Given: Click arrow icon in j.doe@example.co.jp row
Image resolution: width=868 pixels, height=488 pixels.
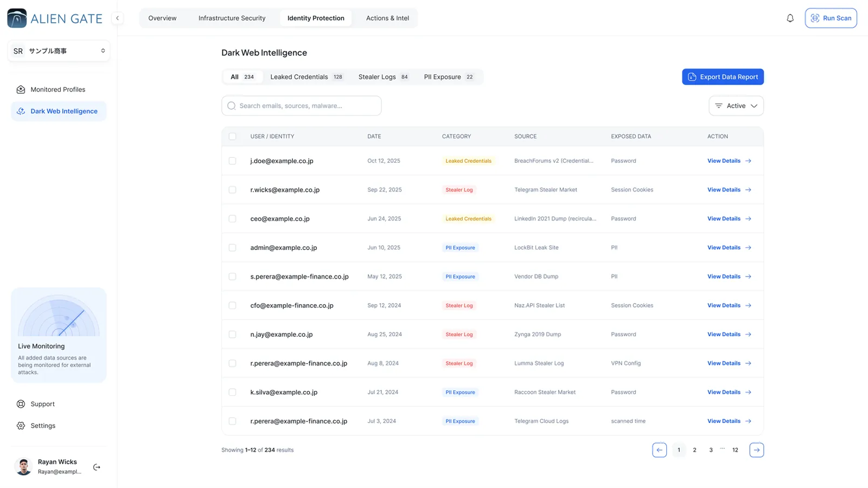Looking at the screenshot, I should tap(748, 161).
